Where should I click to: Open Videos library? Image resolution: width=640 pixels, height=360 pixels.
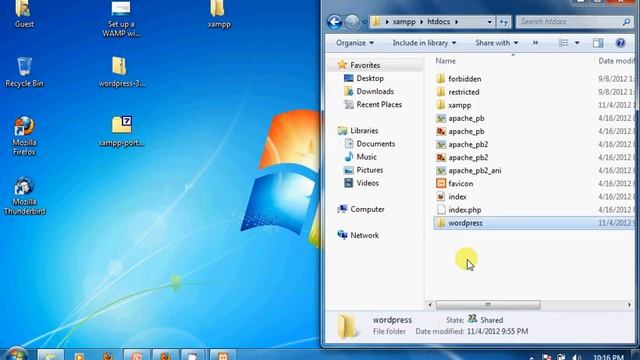pos(367,183)
